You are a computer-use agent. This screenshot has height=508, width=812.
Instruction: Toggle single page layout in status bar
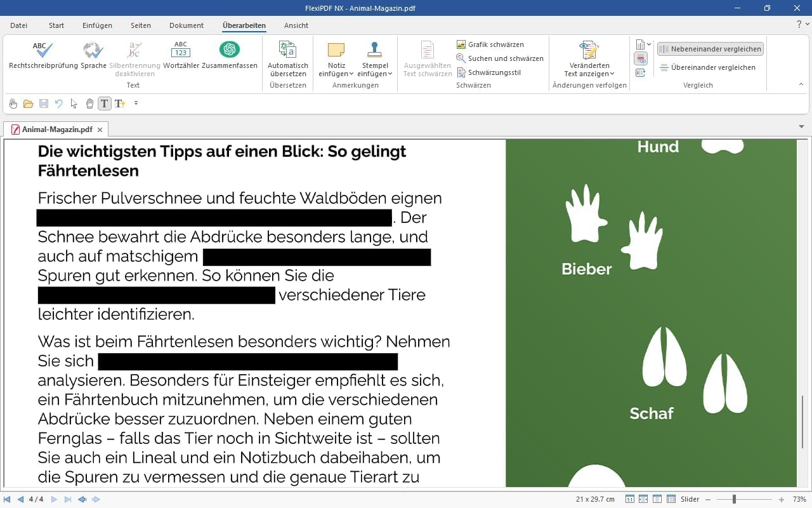[x=657, y=500]
